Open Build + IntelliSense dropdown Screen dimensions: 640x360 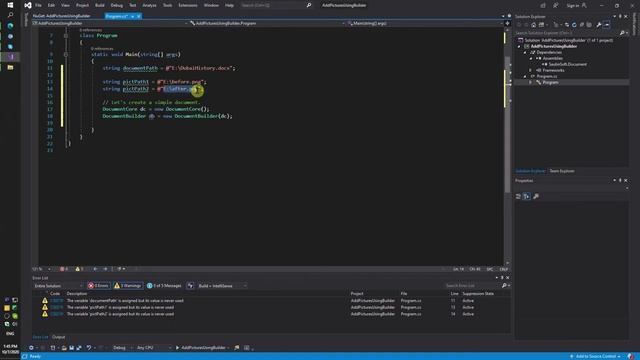[222, 286]
